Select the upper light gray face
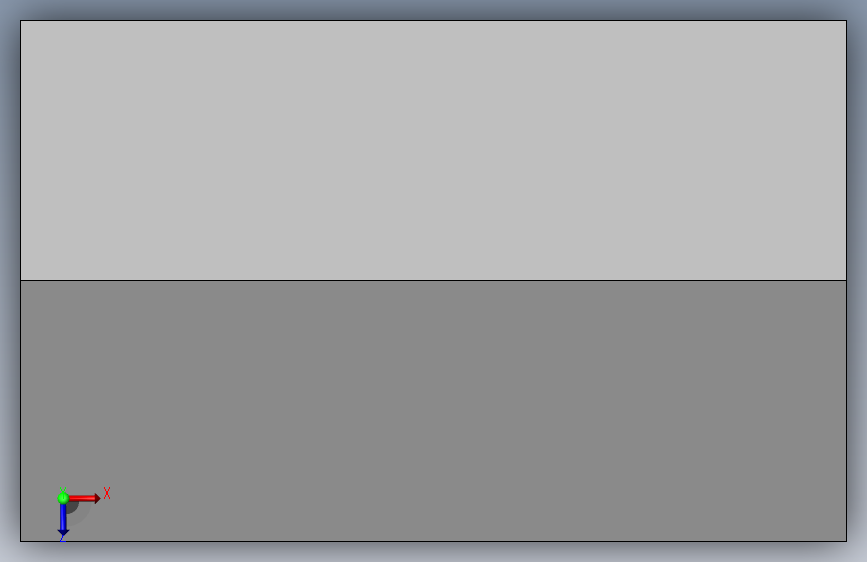This screenshot has width=867, height=562. pos(434,150)
